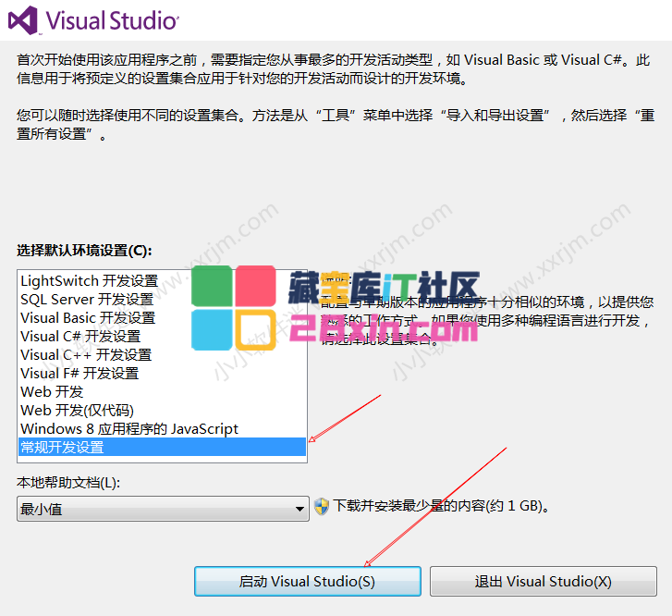
Task: Click the colorful four-square watermark logo
Action: 233,305
